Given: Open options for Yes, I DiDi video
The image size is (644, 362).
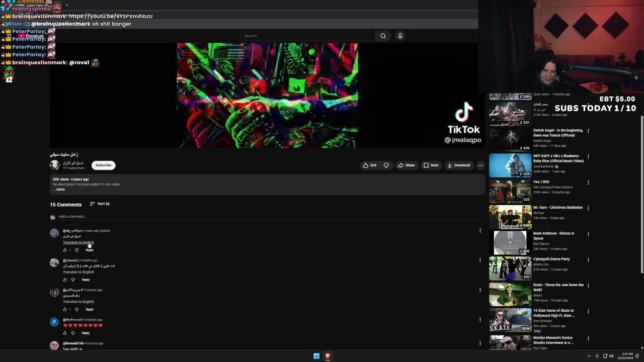Looking at the screenshot, I should click(588, 183).
